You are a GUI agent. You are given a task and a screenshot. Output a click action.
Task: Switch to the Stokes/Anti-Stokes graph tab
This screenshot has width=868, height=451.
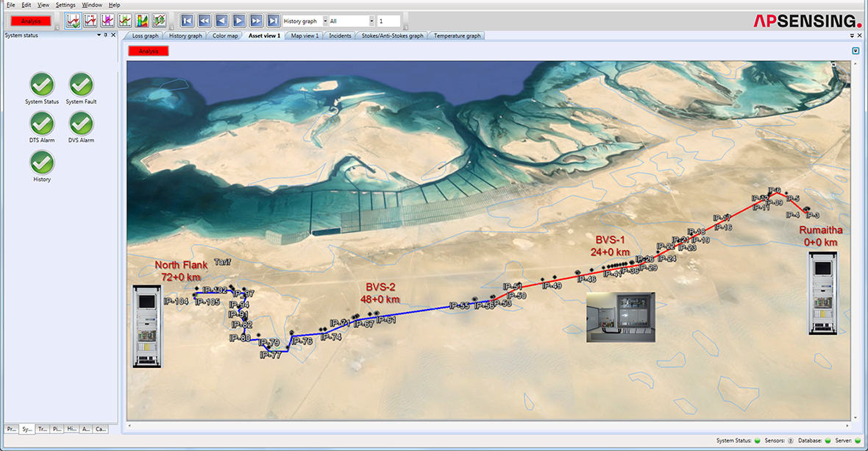pos(393,36)
